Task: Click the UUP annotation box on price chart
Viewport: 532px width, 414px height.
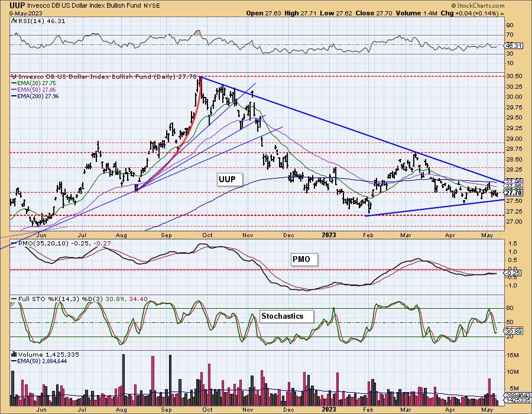Action: point(230,179)
